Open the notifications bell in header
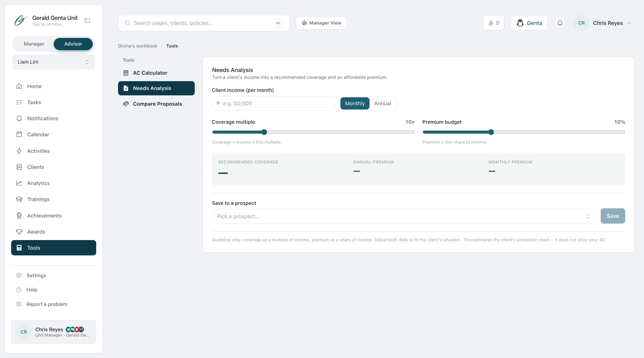This screenshot has width=644, height=358. 560,23
